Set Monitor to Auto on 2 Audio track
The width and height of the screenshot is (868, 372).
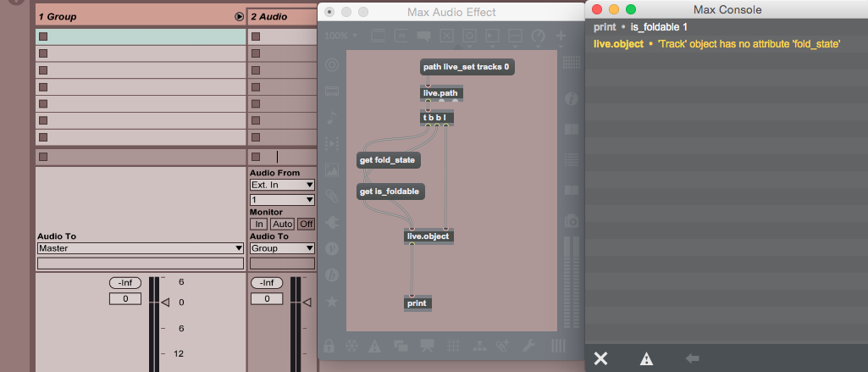(281, 224)
